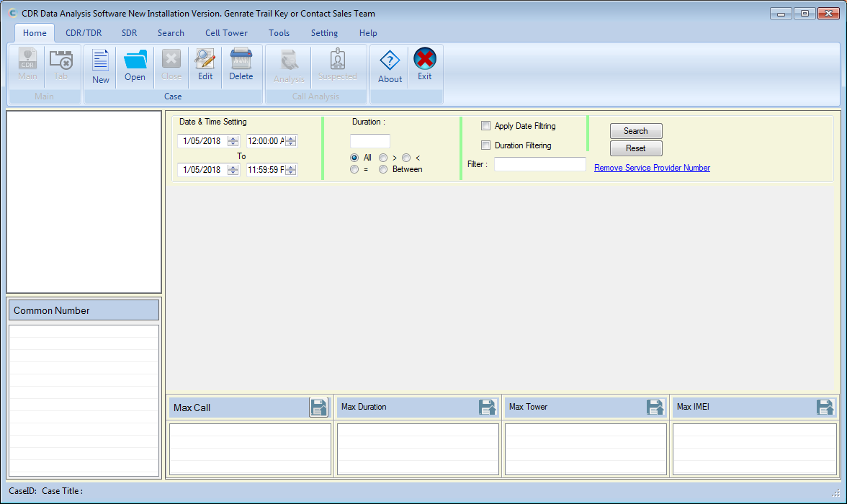Save the Max IMEI list
The image size is (847, 504).
coord(825,407)
